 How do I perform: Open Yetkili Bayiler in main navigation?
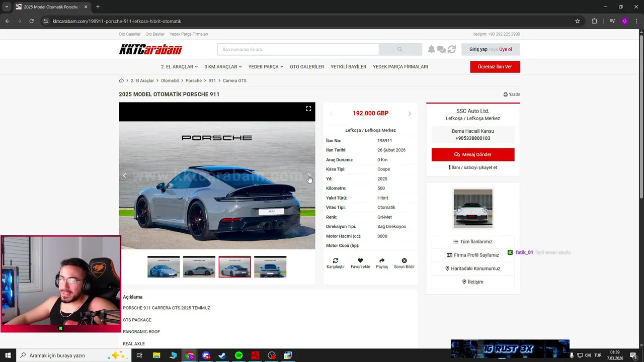pyautogui.click(x=348, y=67)
